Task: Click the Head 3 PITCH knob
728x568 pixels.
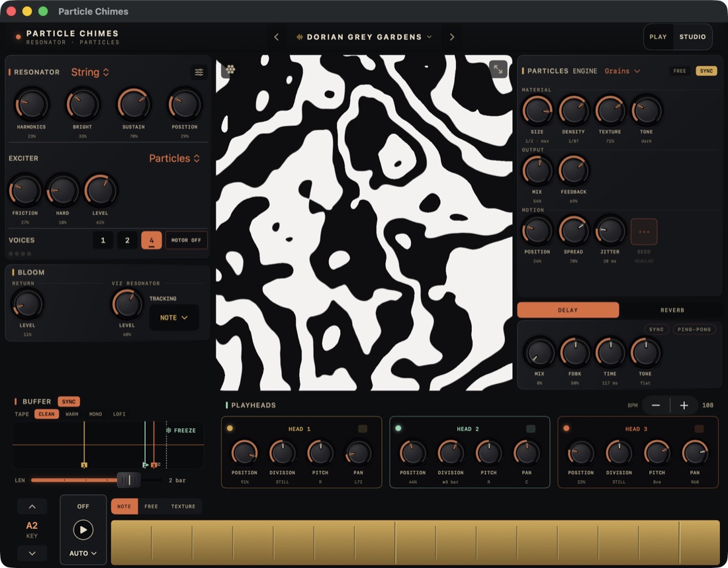Action: (x=657, y=453)
